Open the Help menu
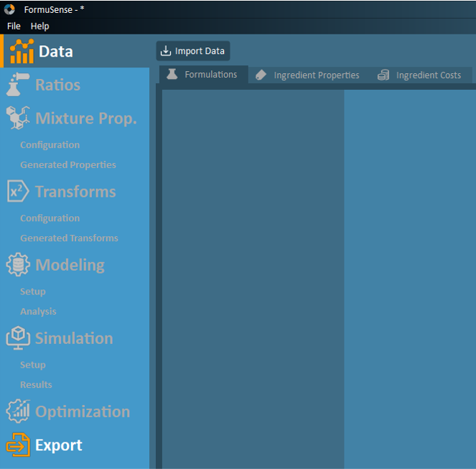Viewport: 476px width, 469px height. [x=39, y=27]
